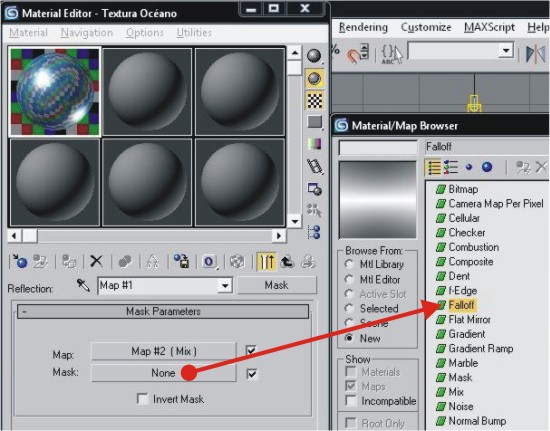The width and height of the screenshot is (550, 431).
Task: Open the named selection sets dropdown
Action: tap(505, 51)
